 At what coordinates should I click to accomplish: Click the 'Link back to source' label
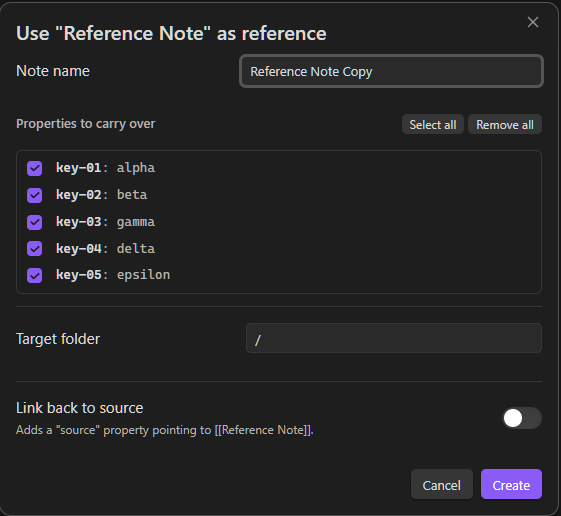click(79, 408)
